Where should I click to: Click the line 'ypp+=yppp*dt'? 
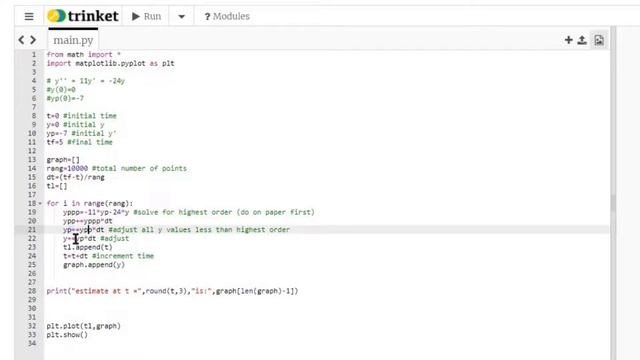click(x=87, y=221)
